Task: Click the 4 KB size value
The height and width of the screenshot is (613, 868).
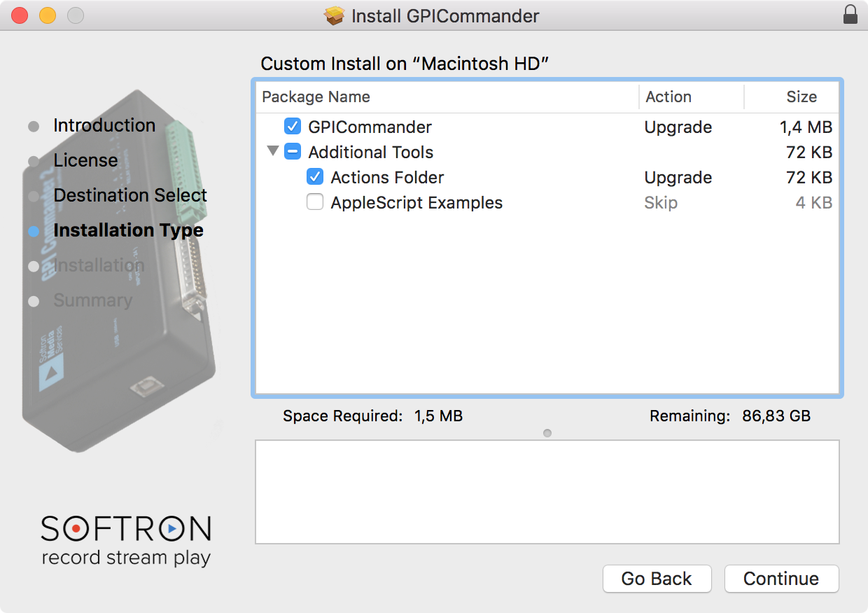Action: tap(814, 203)
